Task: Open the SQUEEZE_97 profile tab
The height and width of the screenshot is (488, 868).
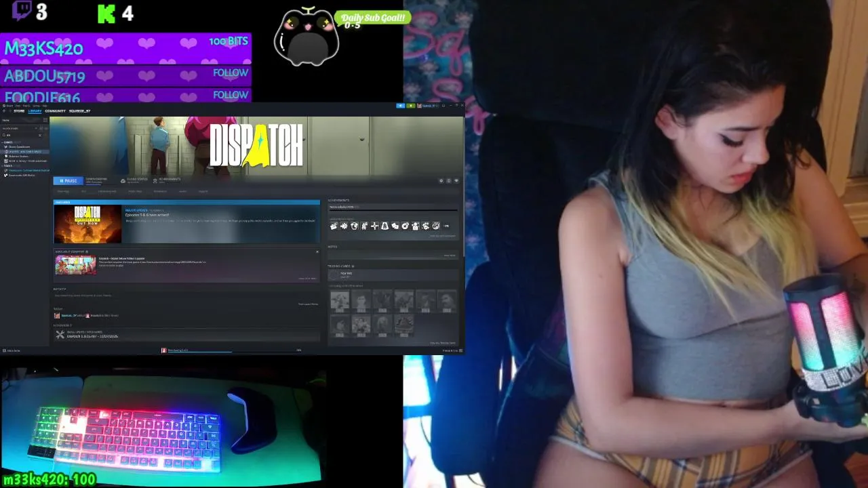Action: 79,111
